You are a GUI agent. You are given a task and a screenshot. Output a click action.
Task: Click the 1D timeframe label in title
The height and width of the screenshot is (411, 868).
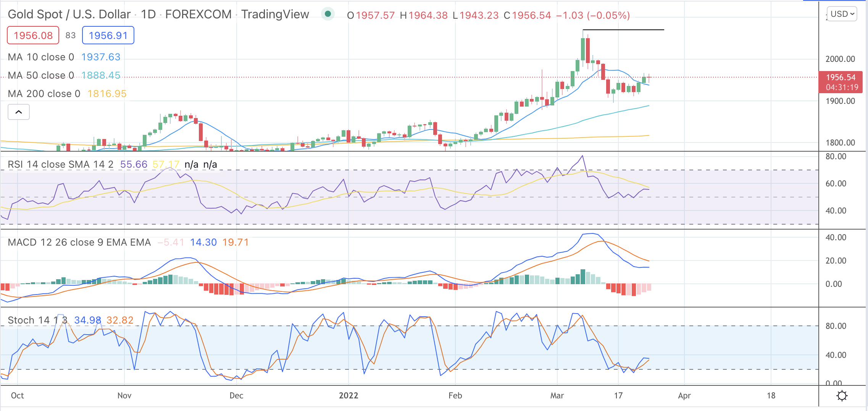(148, 15)
